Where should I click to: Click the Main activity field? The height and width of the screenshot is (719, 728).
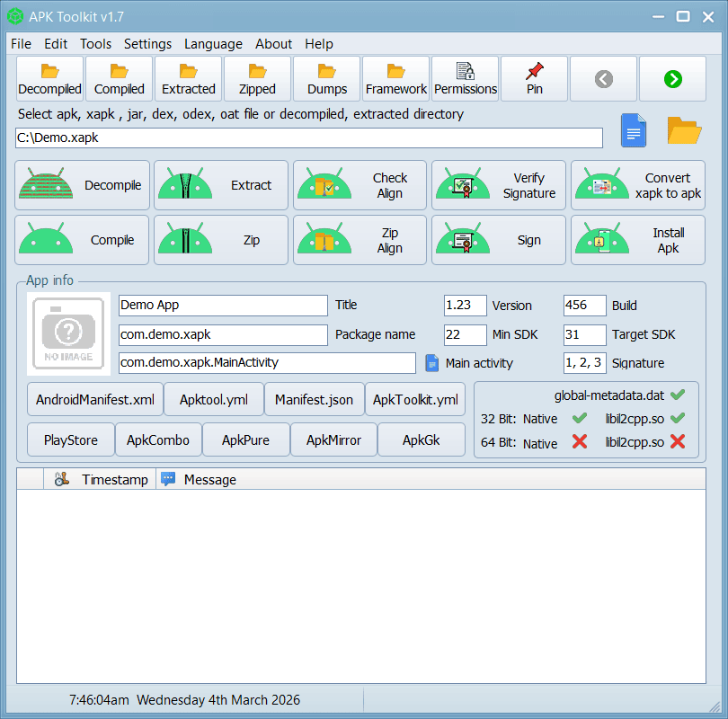point(267,363)
